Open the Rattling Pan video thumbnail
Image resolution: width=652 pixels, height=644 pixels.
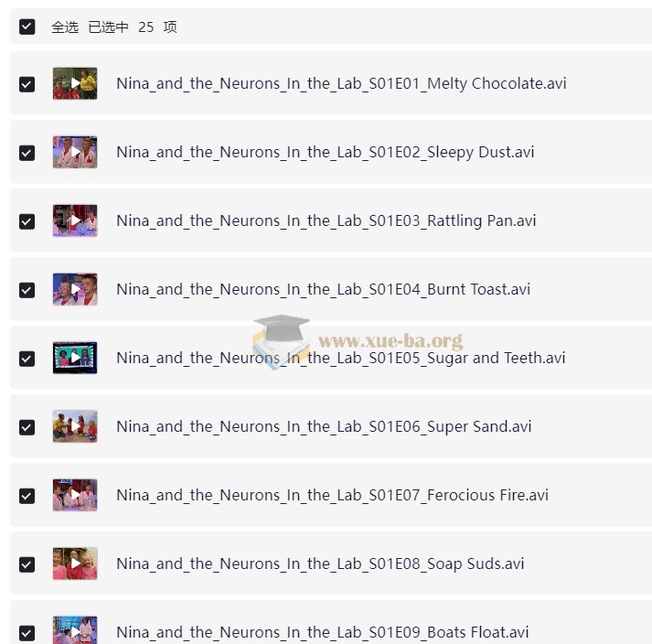(75, 220)
